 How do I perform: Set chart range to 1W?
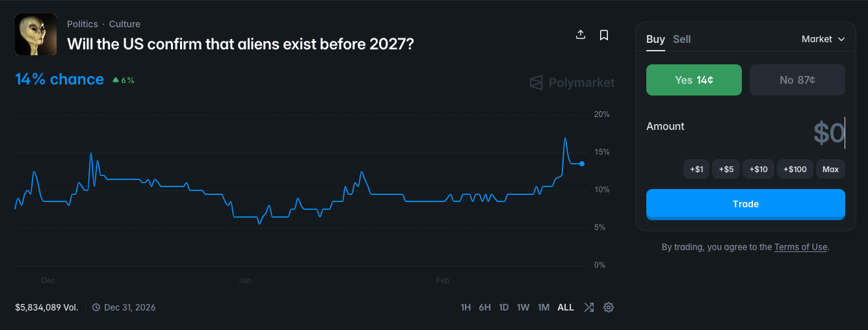tap(523, 307)
